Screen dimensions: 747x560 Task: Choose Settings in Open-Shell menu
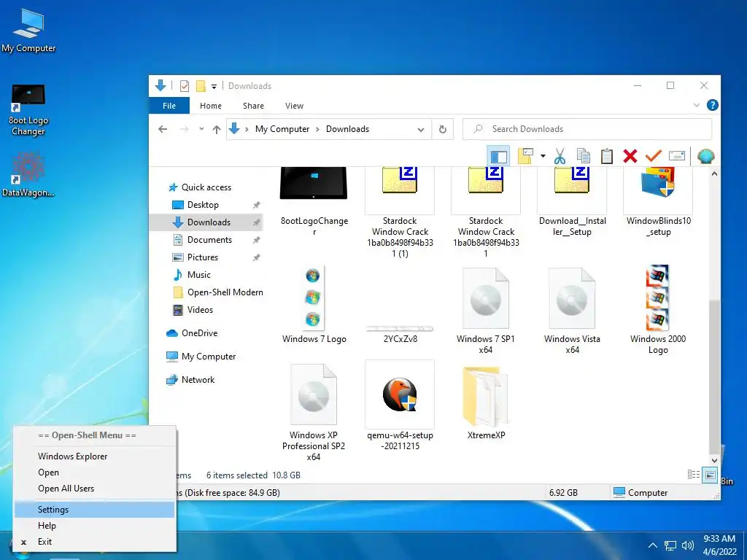95,510
